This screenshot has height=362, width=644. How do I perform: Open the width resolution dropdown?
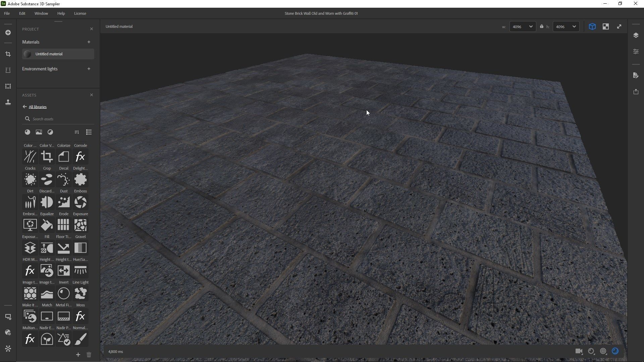pyautogui.click(x=522, y=26)
